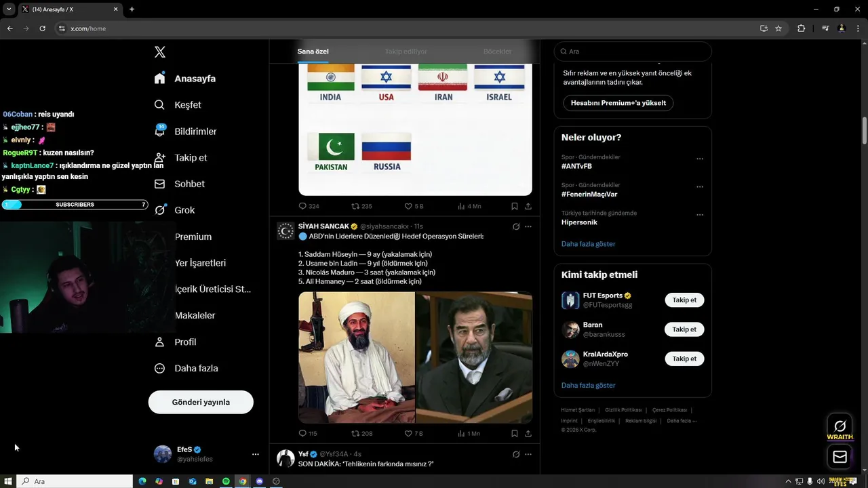This screenshot has width=868, height=488.
Task: Follow Baran with Takip et
Action: pyautogui.click(x=684, y=329)
